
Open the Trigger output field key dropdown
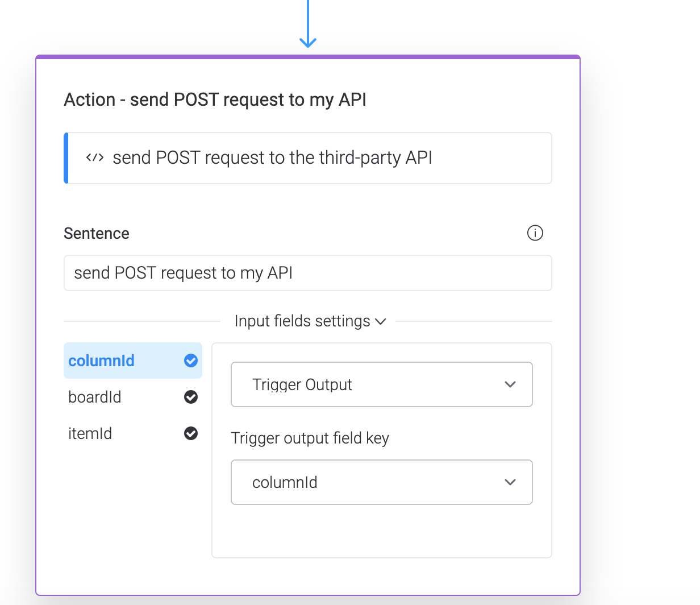pos(381,482)
